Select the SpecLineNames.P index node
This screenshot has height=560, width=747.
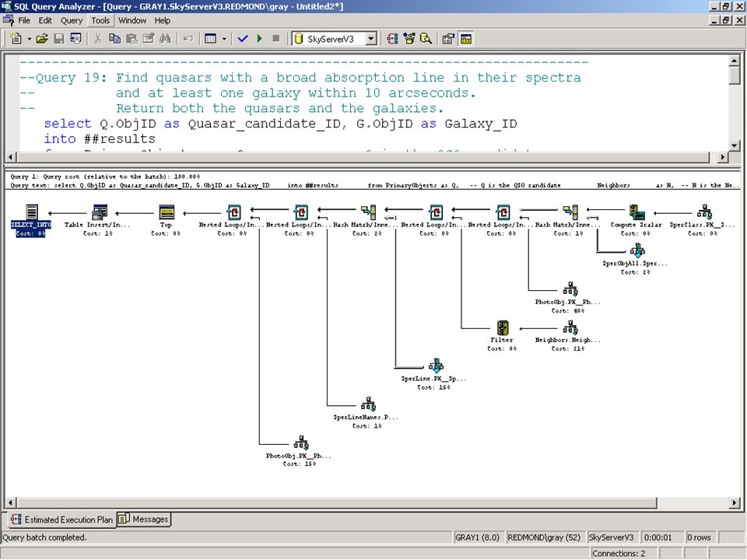click(366, 412)
